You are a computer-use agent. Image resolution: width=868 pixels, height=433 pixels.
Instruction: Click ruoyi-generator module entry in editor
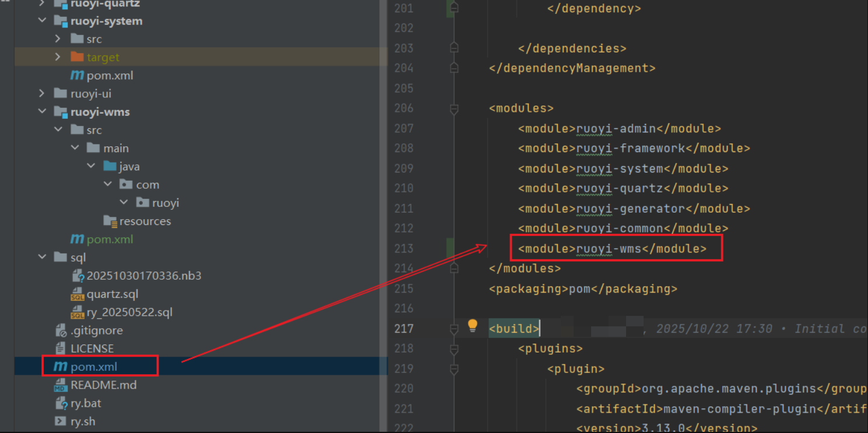(x=634, y=209)
